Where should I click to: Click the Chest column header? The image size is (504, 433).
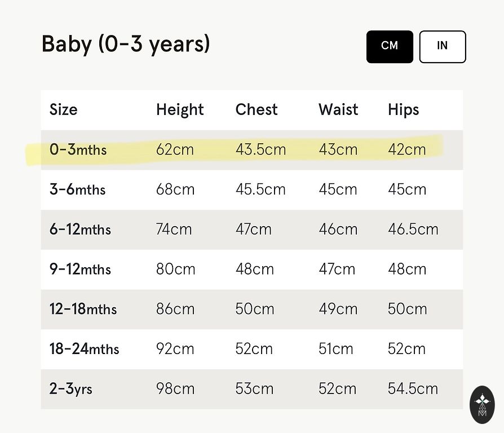click(x=257, y=109)
